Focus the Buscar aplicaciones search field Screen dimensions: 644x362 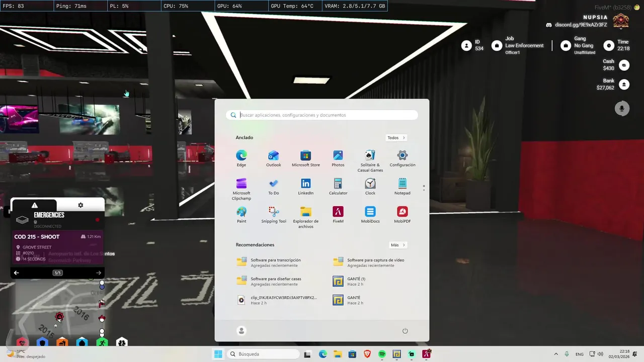click(322, 115)
